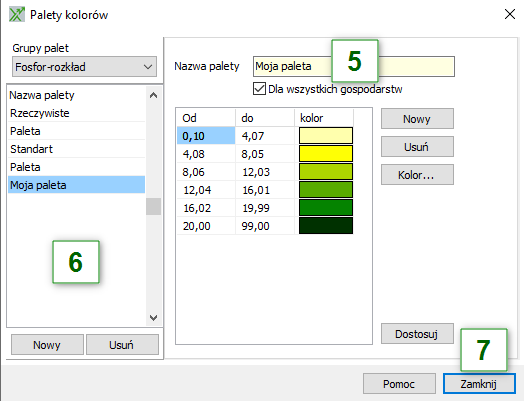524x401 pixels.
Task: Click the app icon in title bar
Action: [17, 15]
